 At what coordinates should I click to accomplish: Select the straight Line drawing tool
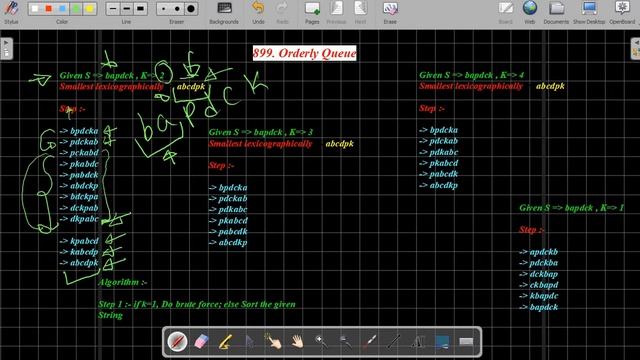(x=393, y=342)
